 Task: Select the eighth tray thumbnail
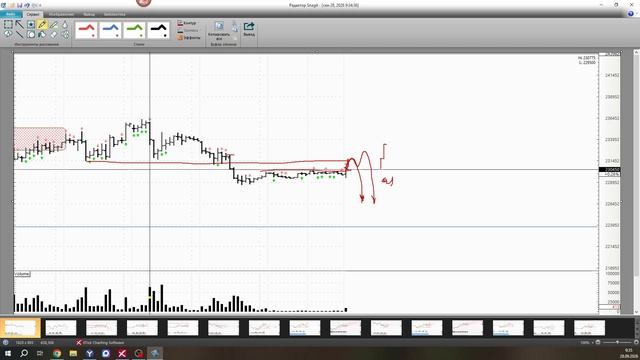305,328
